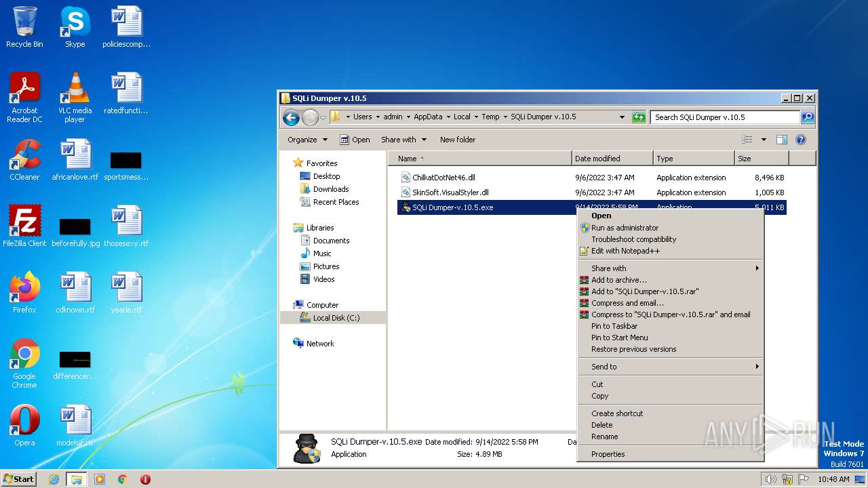The image size is (868, 488).
Task: Click the Opera taskbar icon
Action: click(x=145, y=479)
